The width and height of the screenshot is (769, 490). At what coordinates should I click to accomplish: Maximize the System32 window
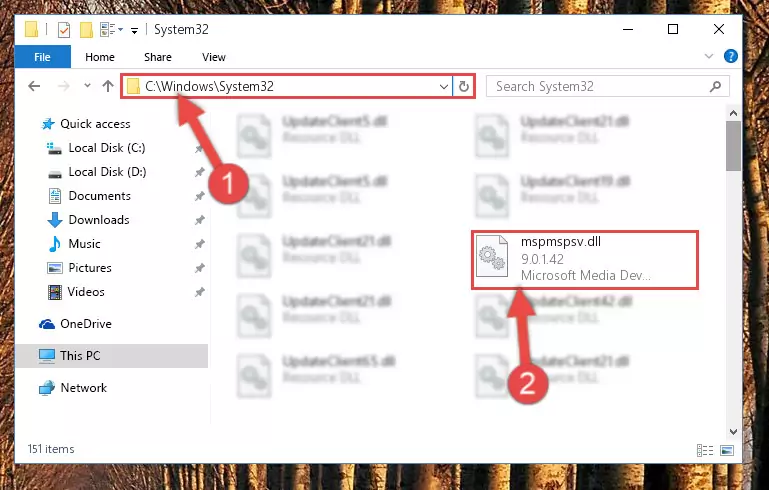pyautogui.click(x=673, y=29)
